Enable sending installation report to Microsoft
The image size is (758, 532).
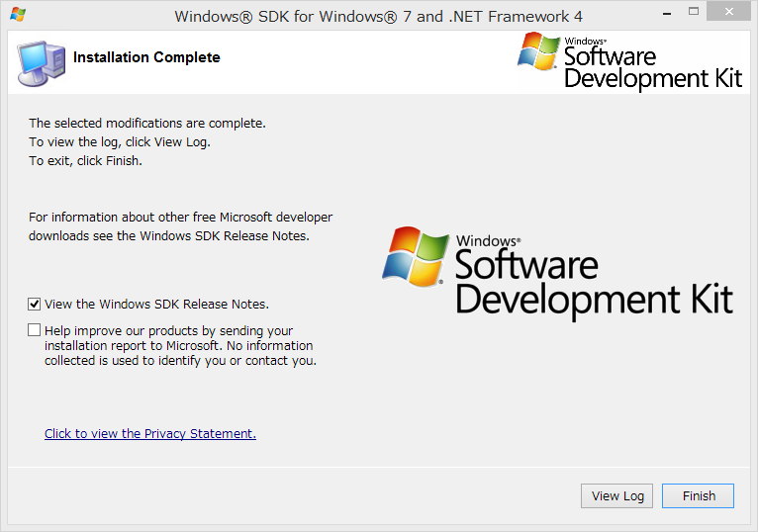coord(34,330)
